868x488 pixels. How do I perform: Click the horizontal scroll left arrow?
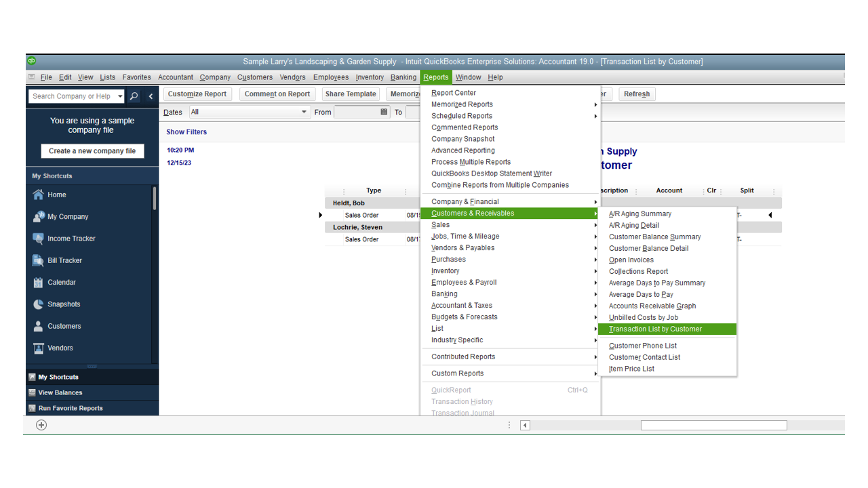[x=525, y=425]
